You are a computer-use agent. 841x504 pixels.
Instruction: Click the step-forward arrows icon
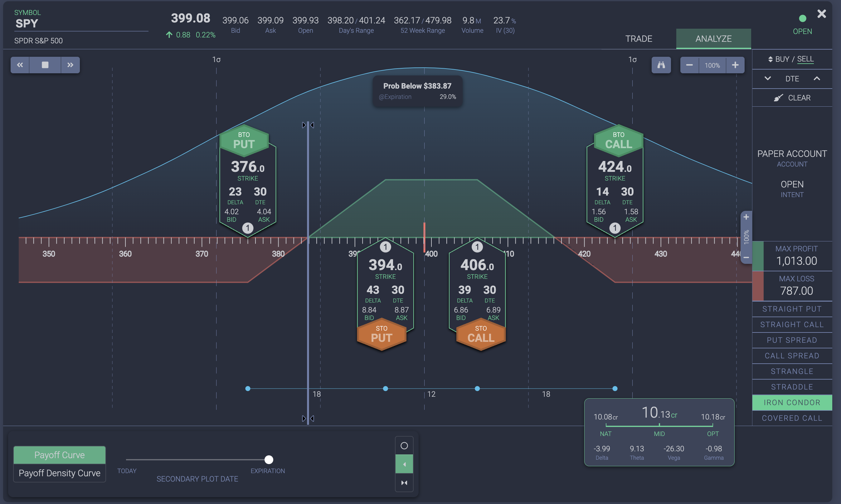pos(70,65)
